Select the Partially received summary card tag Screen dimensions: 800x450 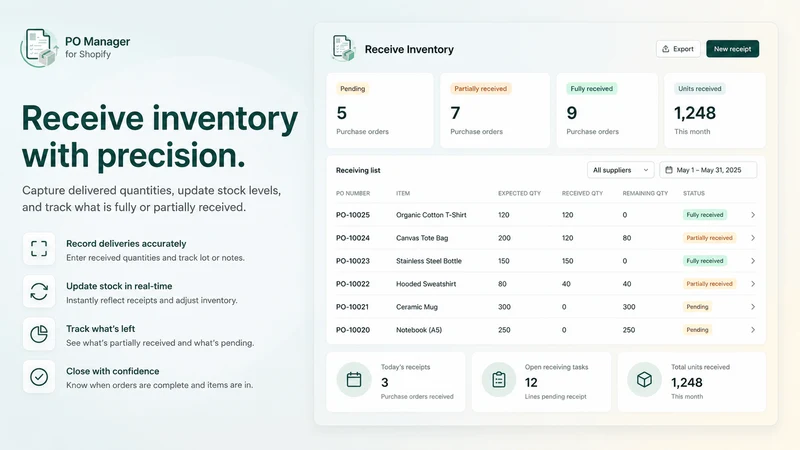coord(481,88)
